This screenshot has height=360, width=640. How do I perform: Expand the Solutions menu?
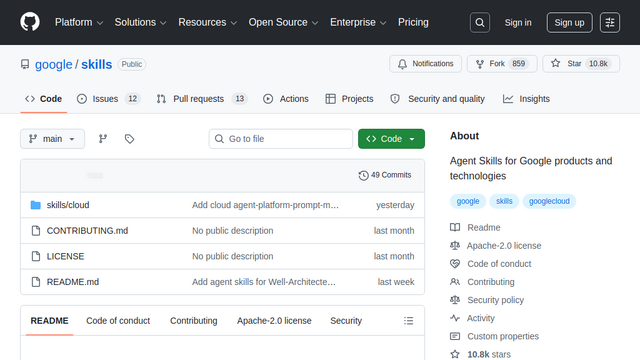pyautogui.click(x=140, y=22)
